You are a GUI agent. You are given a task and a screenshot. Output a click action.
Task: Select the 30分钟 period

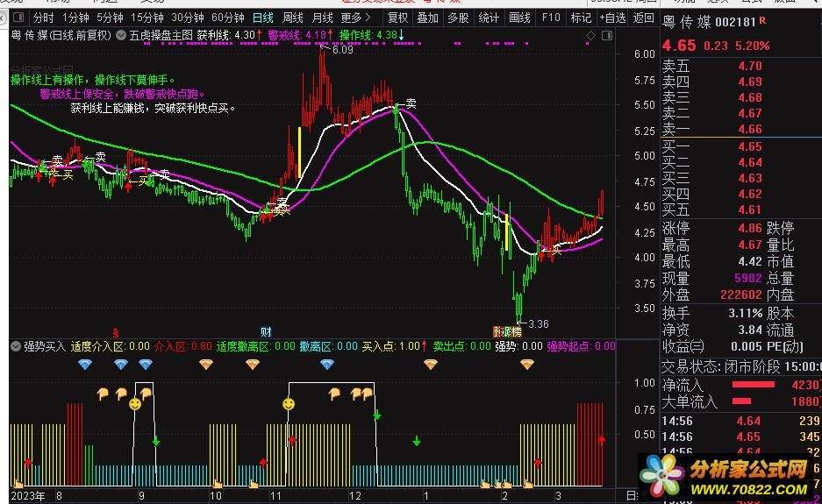click(188, 18)
